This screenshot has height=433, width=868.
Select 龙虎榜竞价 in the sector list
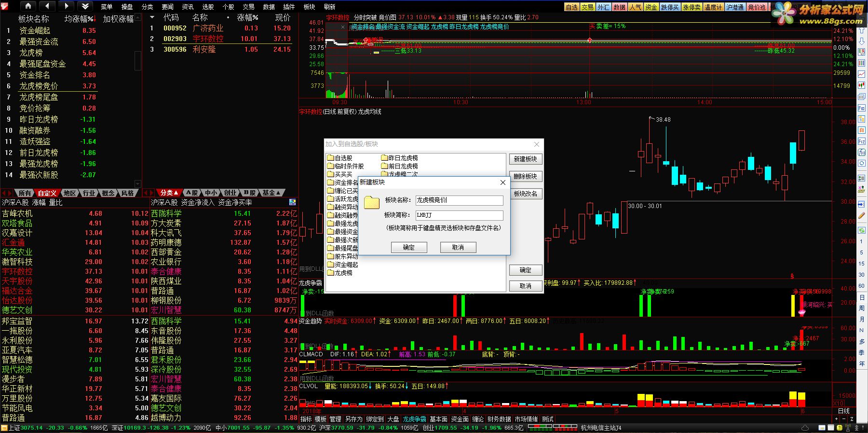click(x=39, y=86)
